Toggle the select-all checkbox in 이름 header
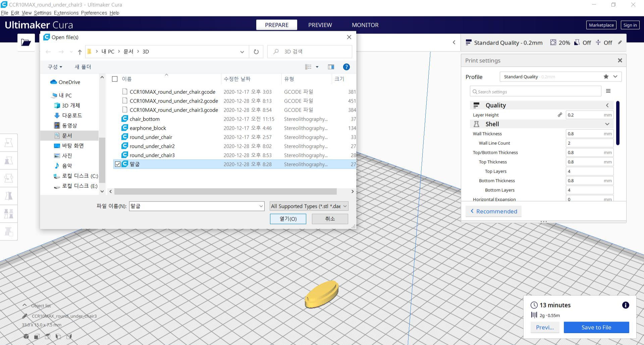The height and width of the screenshot is (345, 644). pos(115,79)
